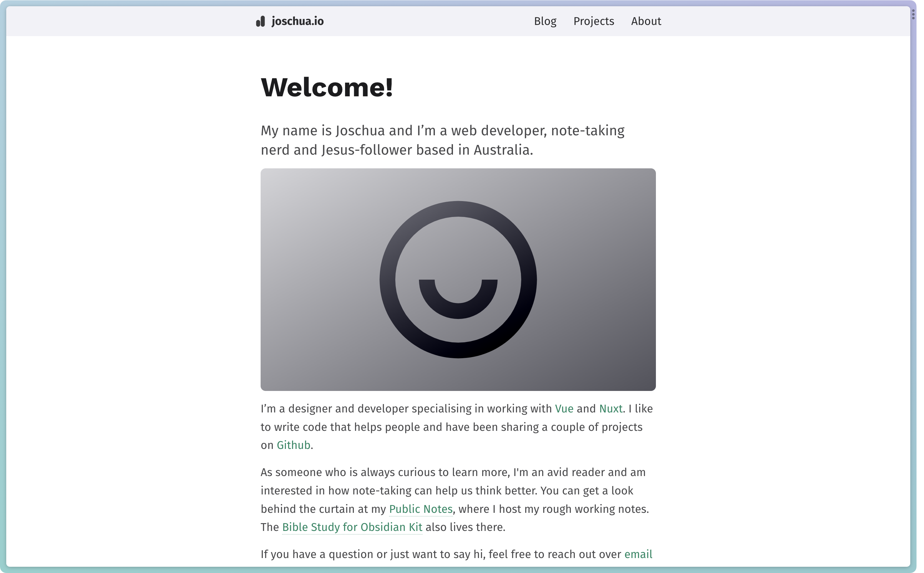Open the Blog section
The image size is (924, 573).
[x=545, y=22]
